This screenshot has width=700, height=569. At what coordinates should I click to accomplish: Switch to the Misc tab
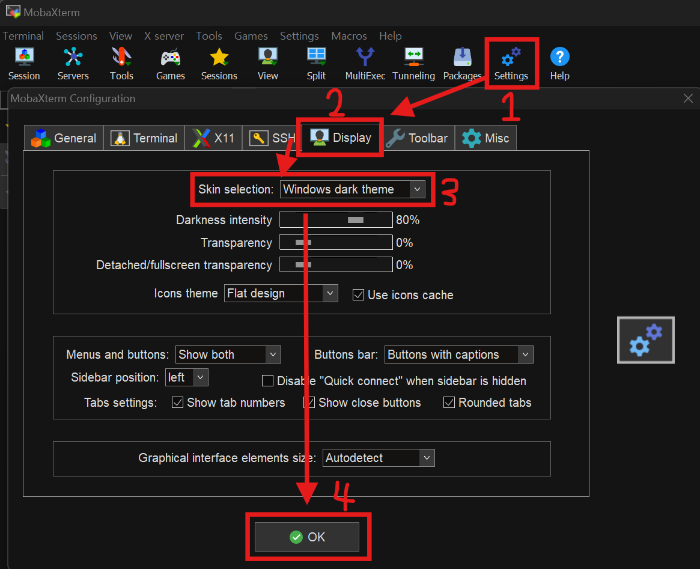486,138
